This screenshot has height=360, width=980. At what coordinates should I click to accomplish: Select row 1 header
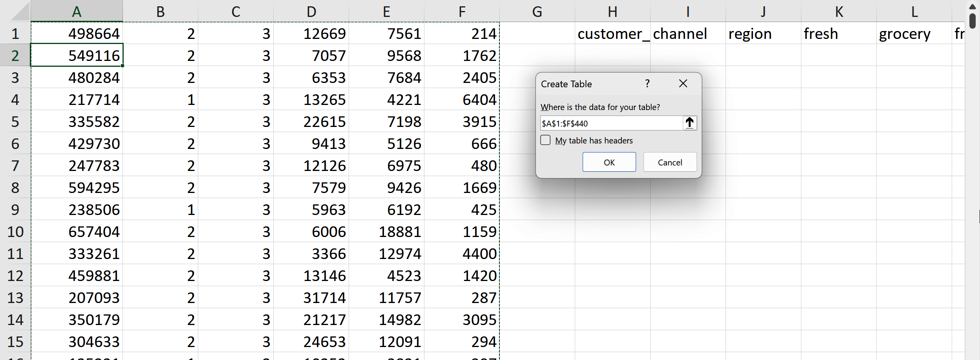[x=15, y=33]
